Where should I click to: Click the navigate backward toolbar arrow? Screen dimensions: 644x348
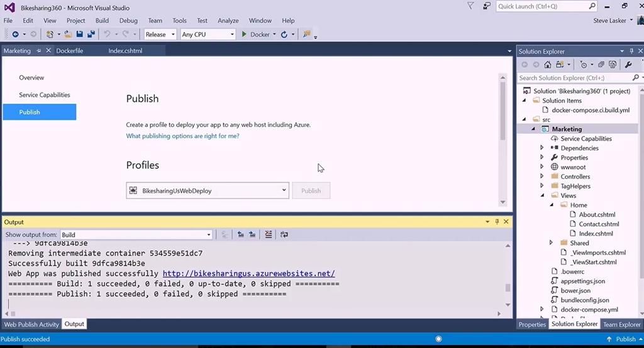(15, 35)
